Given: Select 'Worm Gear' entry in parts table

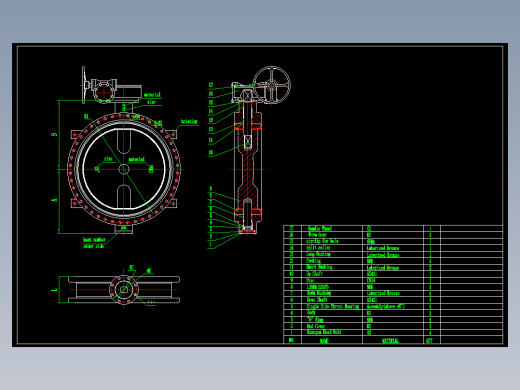Looking at the screenshot, I should (x=317, y=235).
